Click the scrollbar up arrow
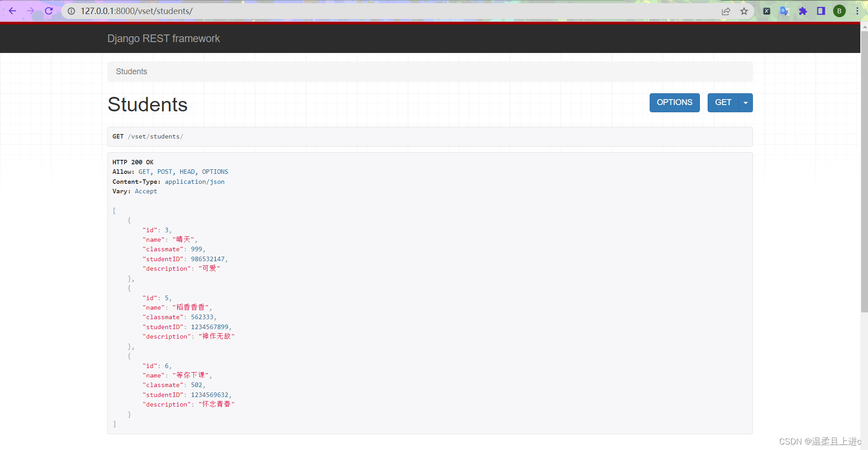Viewport: 868px width, 450px height. point(864,27)
